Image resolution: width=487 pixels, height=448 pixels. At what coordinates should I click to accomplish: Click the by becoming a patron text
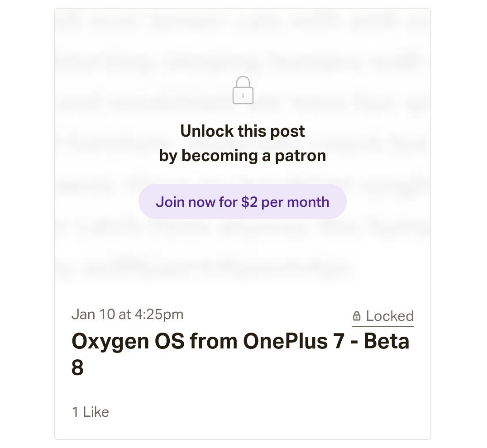pyautogui.click(x=243, y=156)
